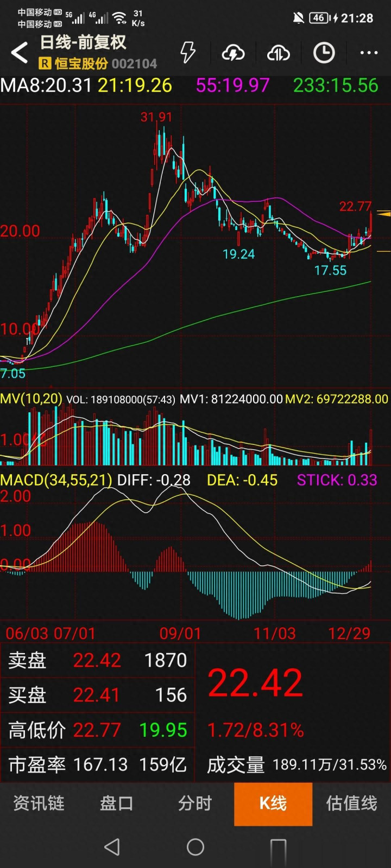Tap the 11/03 date on axis

(x=275, y=633)
